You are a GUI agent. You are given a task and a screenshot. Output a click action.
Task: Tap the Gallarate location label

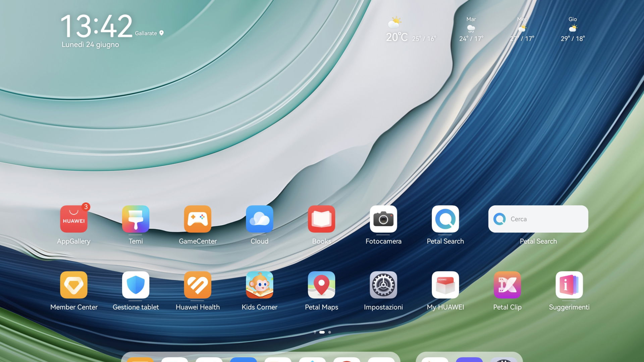click(x=146, y=33)
